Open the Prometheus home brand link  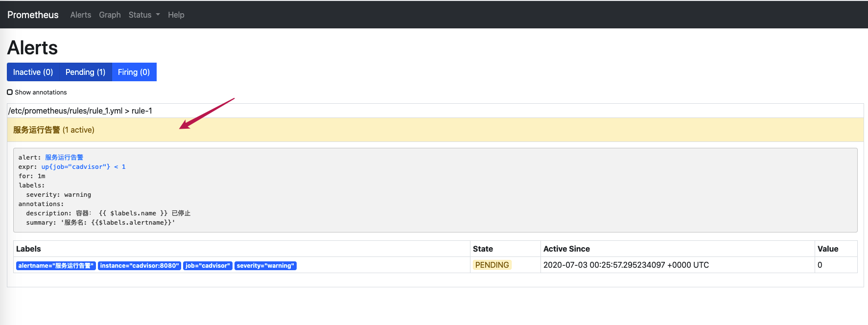tap(33, 15)
